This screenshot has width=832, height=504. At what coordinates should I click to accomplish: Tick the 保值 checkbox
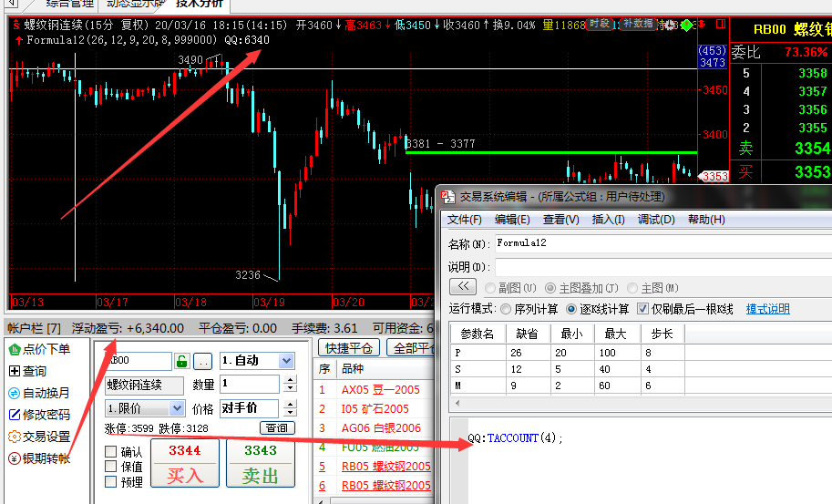(110, 467)
